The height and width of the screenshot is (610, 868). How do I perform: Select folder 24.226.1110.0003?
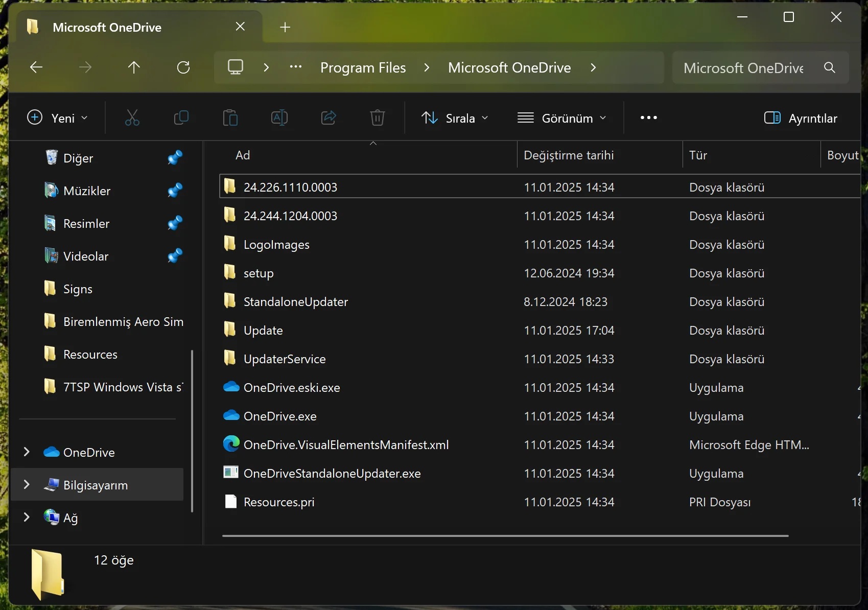[x=540, y=186]
